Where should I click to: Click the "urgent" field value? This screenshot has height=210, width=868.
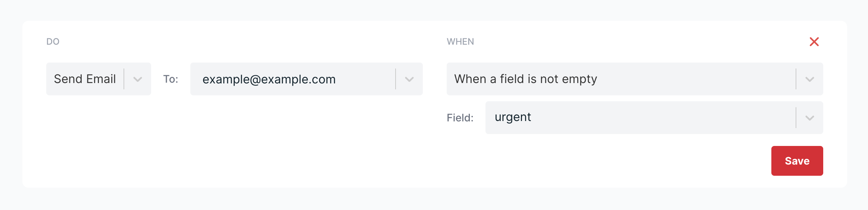tap(513, 117)
